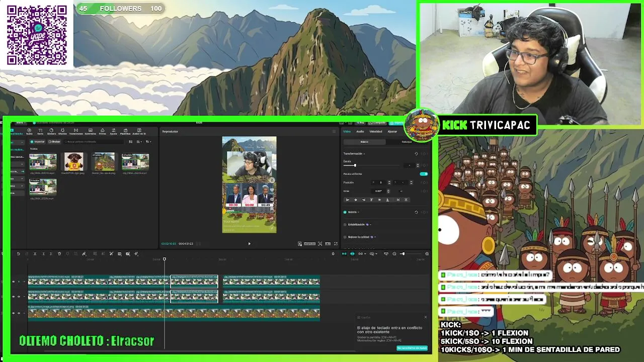
Task: Click the trash delete icon on timeline toolbar
Action: tap(59, 254)
